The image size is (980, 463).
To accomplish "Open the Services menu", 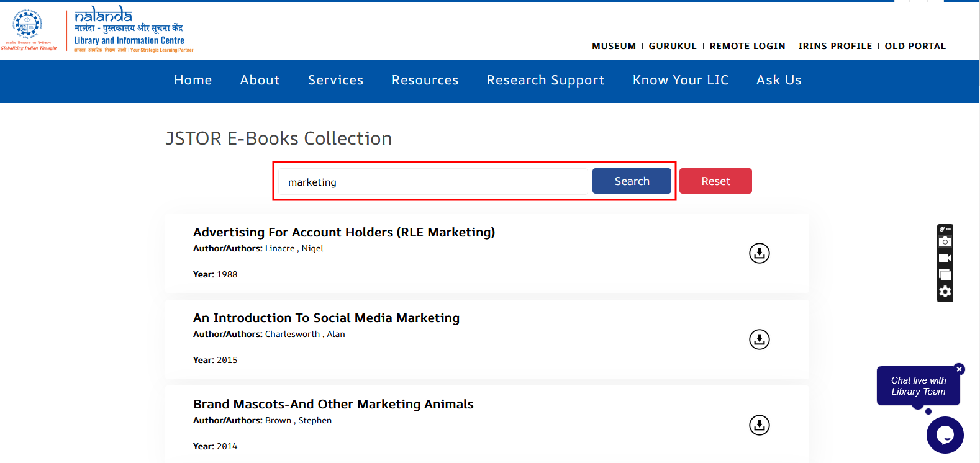I will click(335, 80).
